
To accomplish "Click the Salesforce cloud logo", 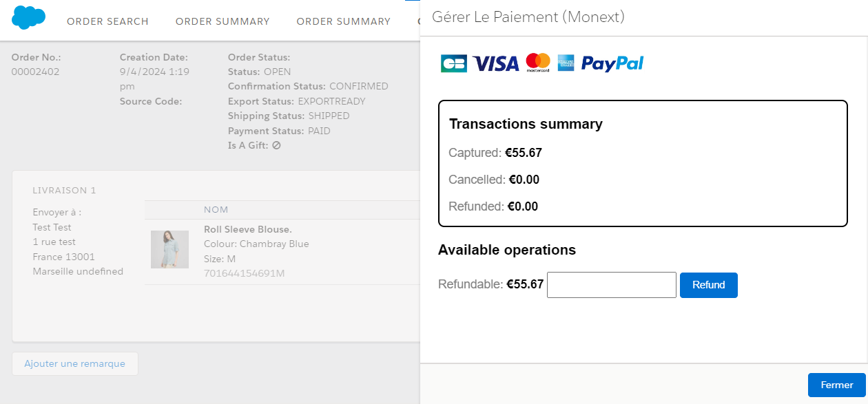I will (x=29, y=17).
